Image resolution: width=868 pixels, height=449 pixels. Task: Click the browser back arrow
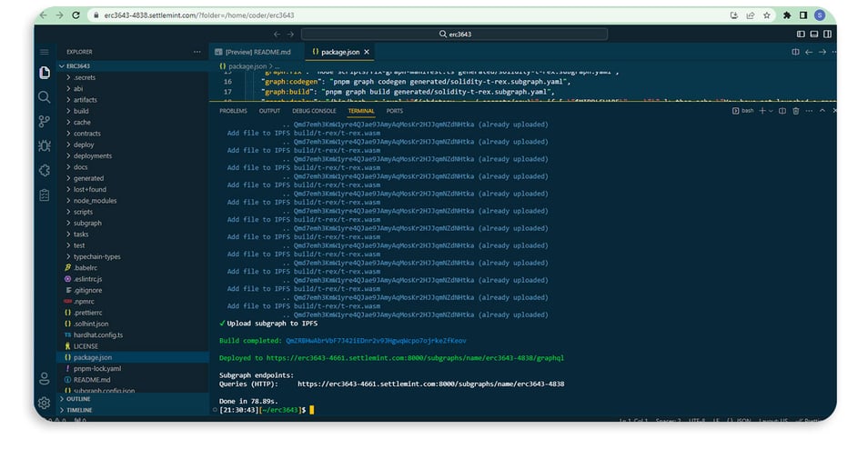pos(43,15)
